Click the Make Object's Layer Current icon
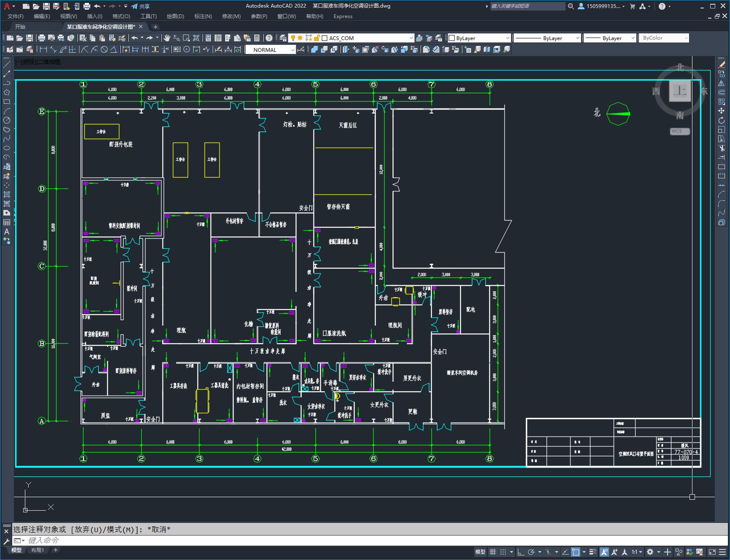730x560 pixels. (x=419, y=38)
